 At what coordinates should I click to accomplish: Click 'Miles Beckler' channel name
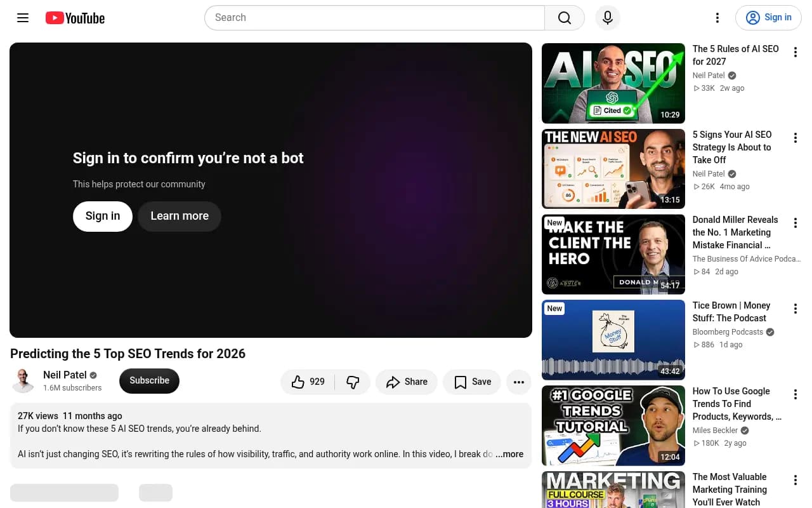coord(716,431)
